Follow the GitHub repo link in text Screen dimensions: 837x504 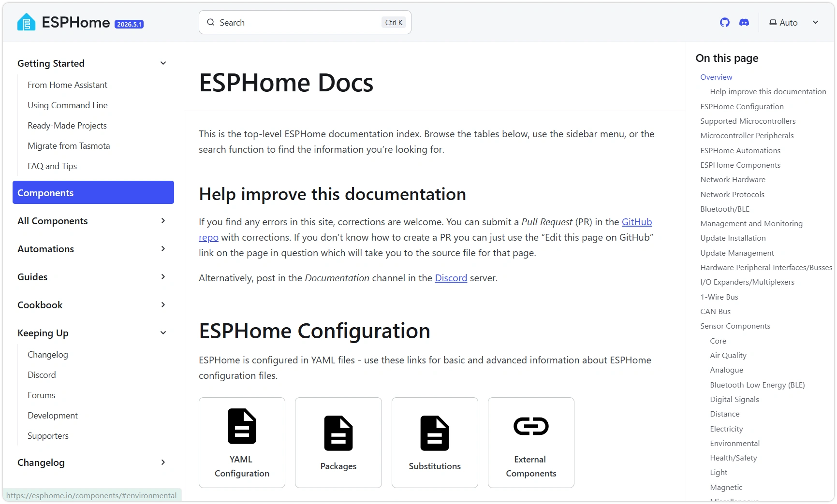pos(637,222)
